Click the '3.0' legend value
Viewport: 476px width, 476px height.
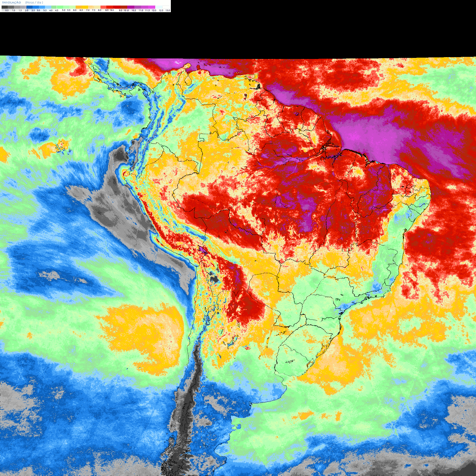(38, 10)
